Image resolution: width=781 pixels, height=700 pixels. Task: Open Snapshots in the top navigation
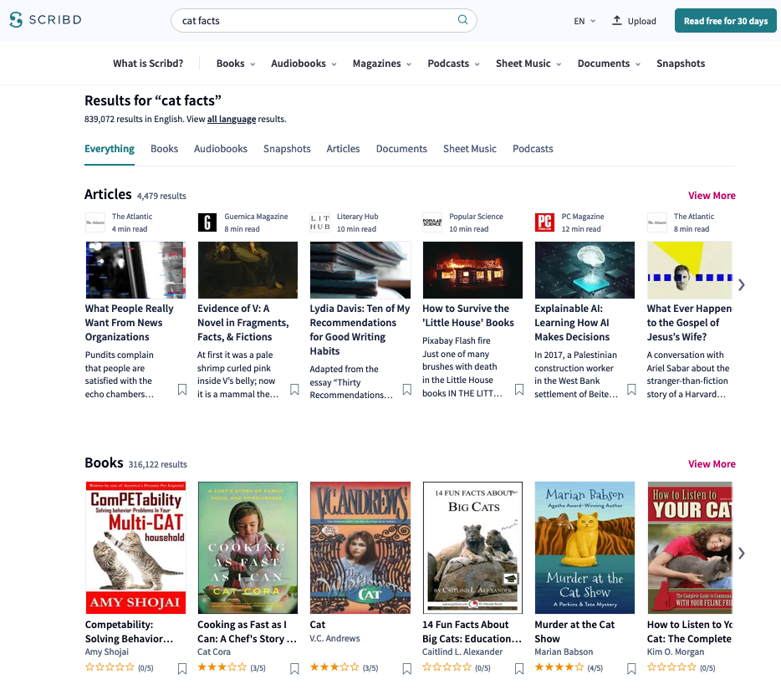681,64
